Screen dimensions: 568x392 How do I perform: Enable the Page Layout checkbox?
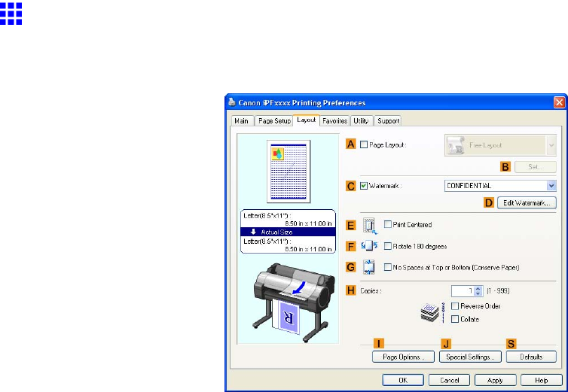tap(364, 144)
